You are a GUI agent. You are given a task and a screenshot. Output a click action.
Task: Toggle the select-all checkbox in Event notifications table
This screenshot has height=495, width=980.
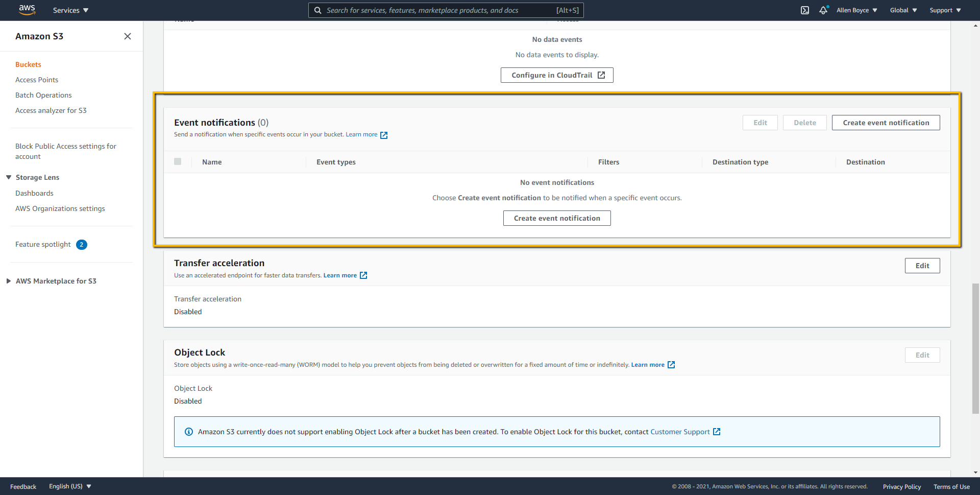coord(178,161)
